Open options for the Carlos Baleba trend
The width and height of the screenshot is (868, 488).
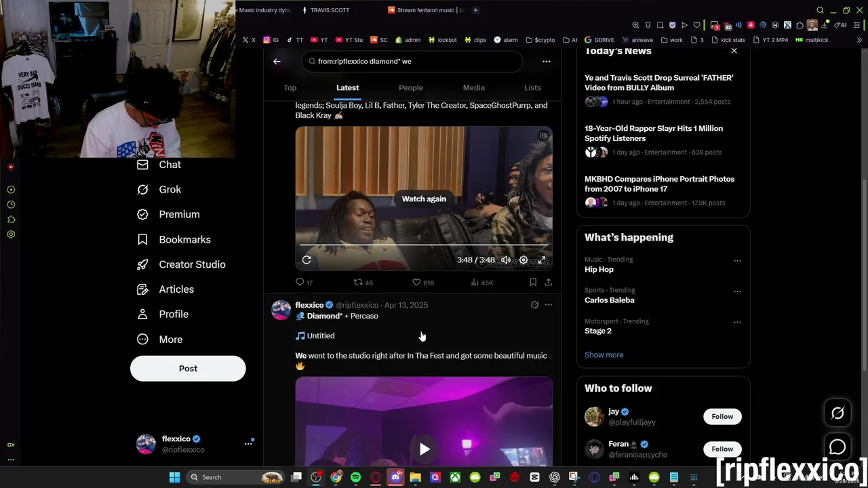(x=737, y=291)
